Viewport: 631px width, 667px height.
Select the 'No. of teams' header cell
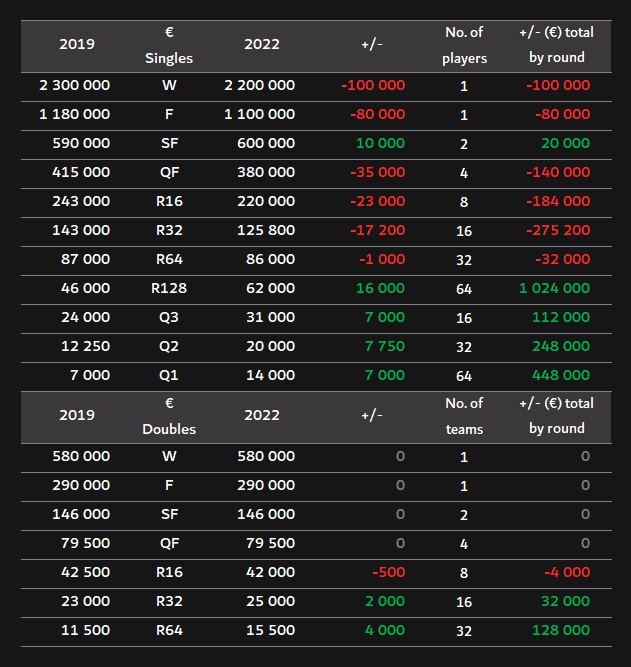(x=464, y=416)
